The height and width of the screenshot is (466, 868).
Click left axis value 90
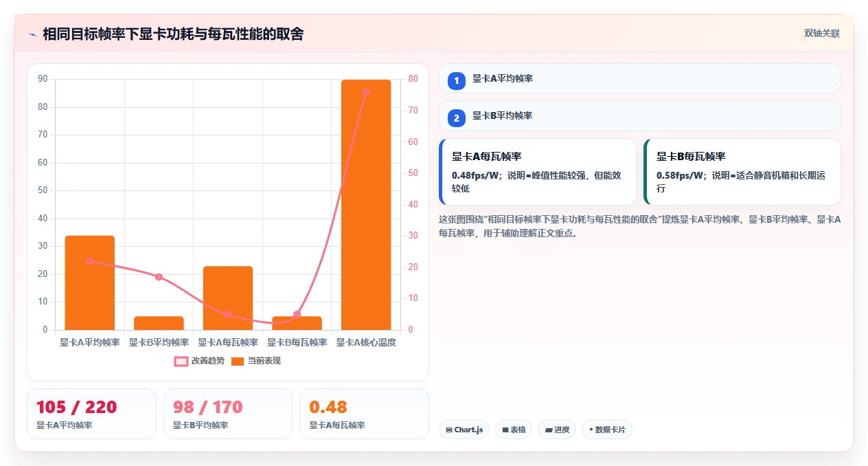(x=43, y=79)
